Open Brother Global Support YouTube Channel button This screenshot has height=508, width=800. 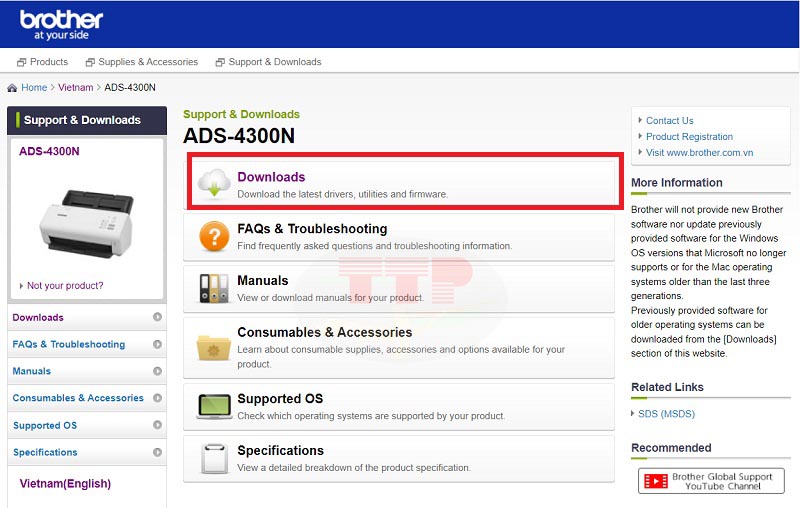(711, 481)
